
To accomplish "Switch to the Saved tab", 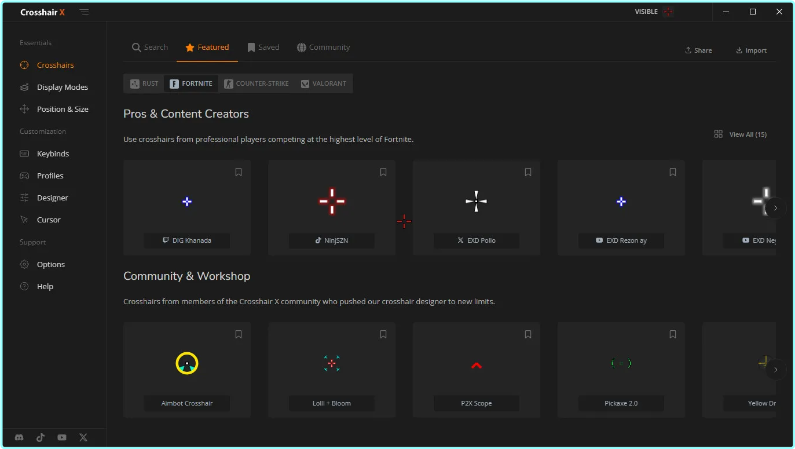I will (x=264, y=47).
